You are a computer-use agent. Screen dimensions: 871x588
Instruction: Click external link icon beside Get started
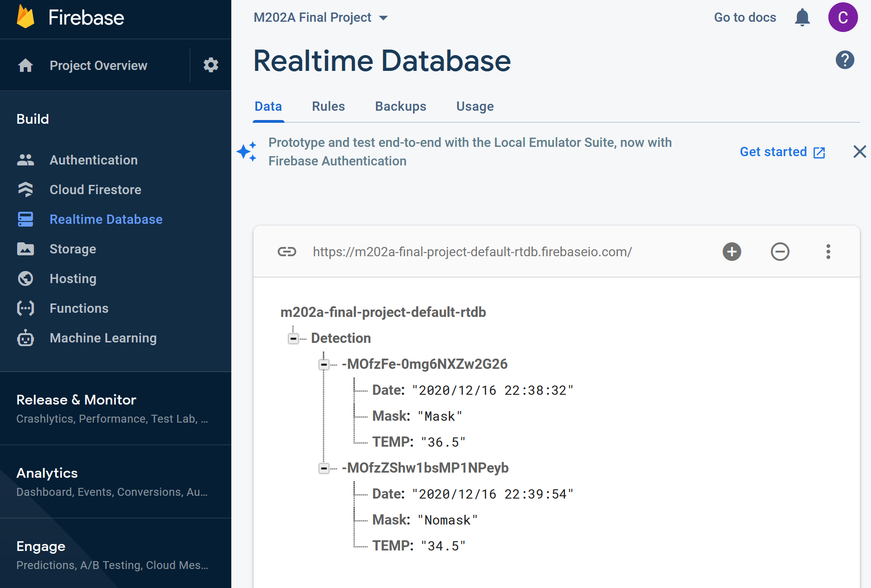point(820,152)
